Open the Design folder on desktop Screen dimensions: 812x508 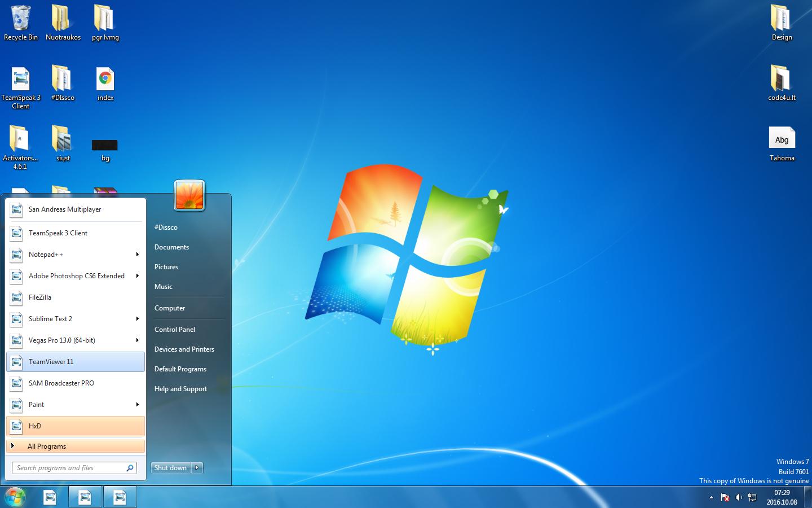782,23
